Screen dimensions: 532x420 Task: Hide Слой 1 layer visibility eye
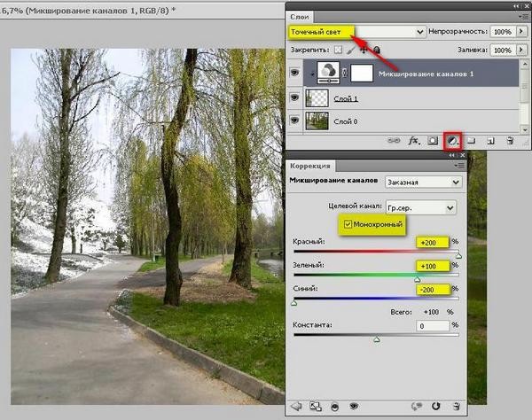click(x=294, y=98)
